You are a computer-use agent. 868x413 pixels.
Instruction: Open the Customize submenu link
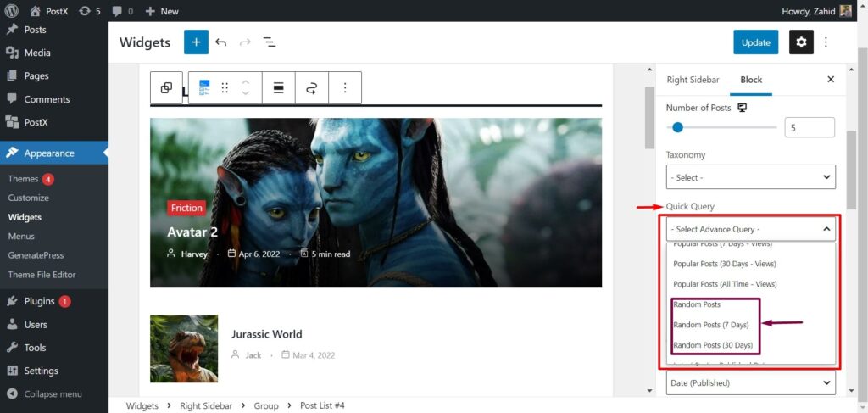coord(28,198)
